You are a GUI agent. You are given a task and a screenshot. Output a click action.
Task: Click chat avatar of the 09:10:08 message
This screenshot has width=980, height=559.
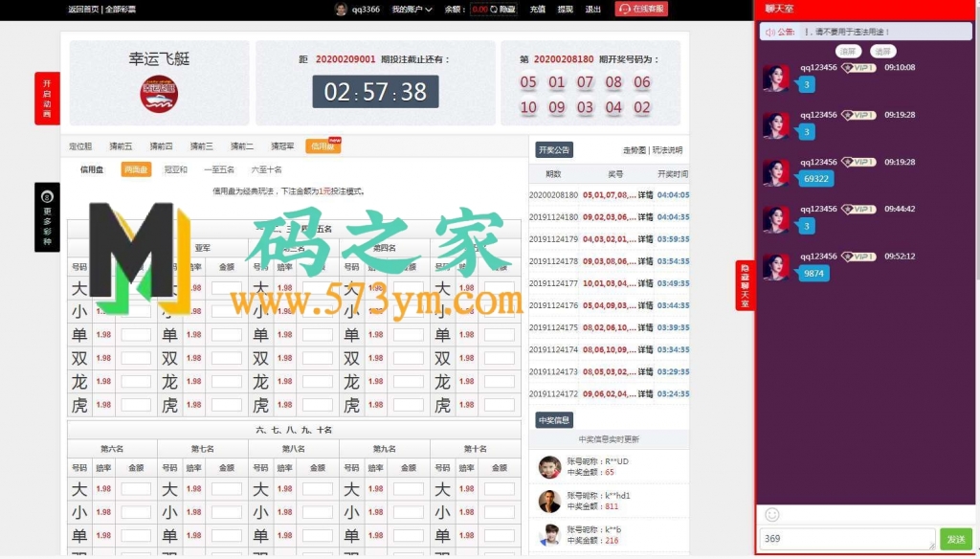click(775, 78)
